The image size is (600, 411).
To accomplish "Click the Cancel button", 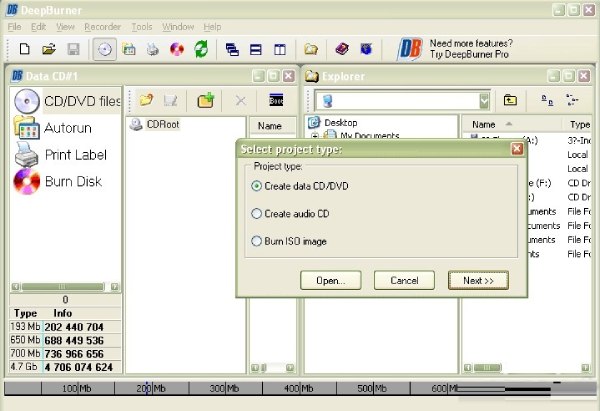I will point(404,281).
